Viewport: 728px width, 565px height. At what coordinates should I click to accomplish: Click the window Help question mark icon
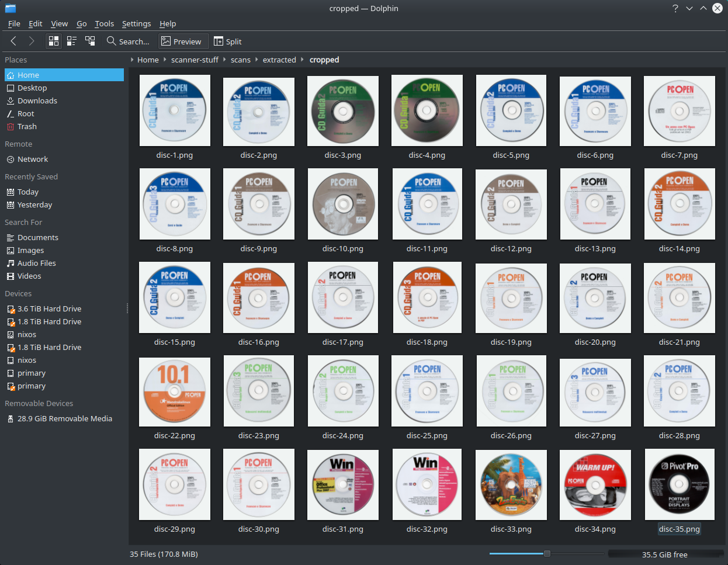[x=675, y=8]
